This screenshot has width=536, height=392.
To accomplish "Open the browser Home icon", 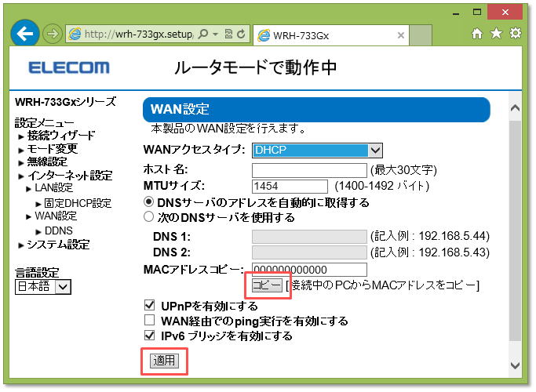I will [x=477, y=34].
